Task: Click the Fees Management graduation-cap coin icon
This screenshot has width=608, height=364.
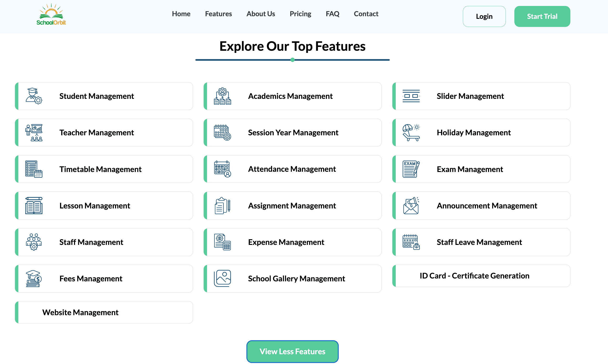Action: [x=34, y=279]
